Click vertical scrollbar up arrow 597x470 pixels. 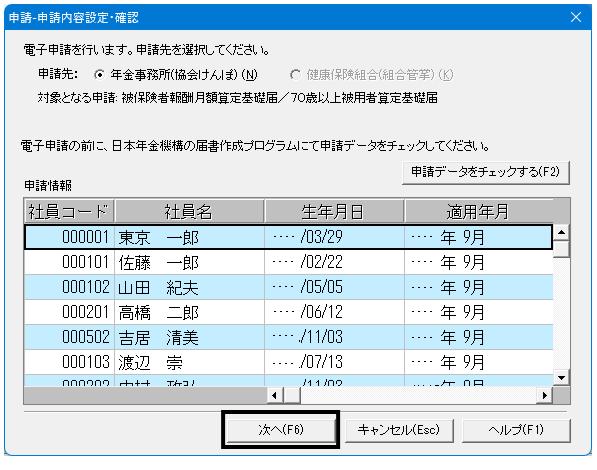tap(562, 232)
